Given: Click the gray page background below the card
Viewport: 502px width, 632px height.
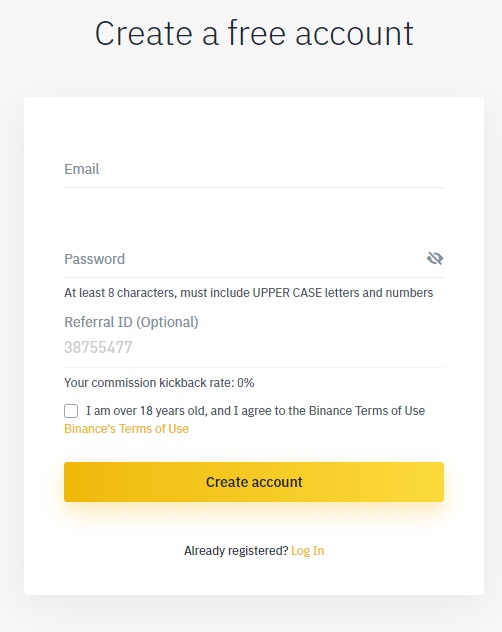Looking at the screenshot, I should click(254, 615).
